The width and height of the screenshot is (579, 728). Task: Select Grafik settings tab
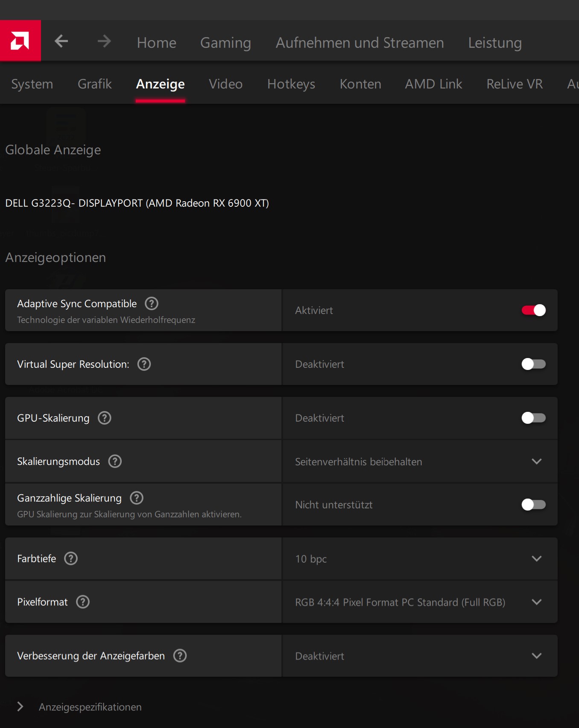click(x=95, y=84)
